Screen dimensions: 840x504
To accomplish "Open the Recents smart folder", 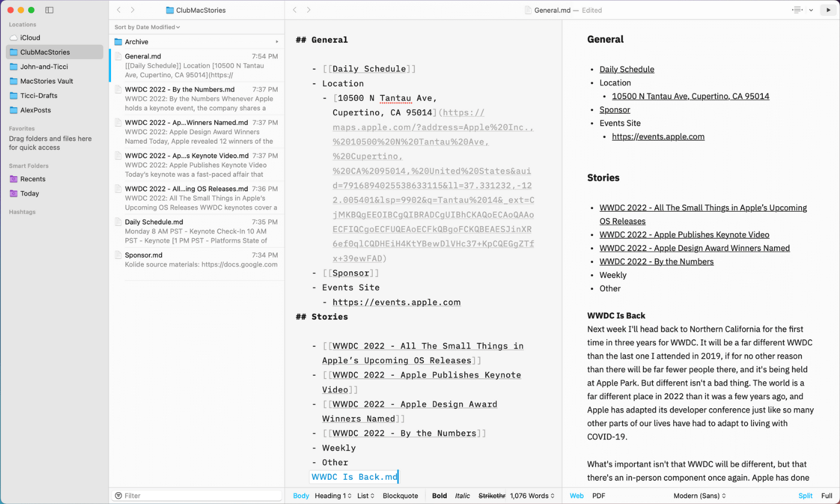I will pos(33,179).
